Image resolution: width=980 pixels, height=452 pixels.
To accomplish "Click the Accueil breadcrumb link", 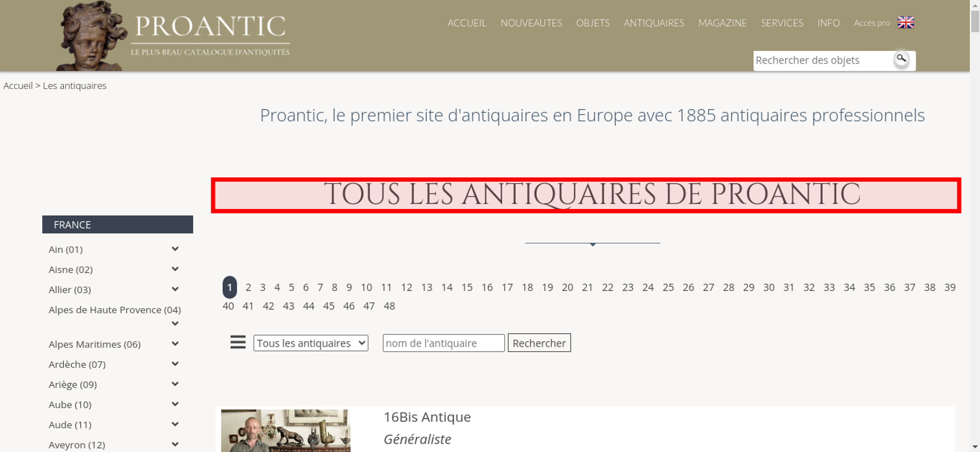I will pos(18,86).
